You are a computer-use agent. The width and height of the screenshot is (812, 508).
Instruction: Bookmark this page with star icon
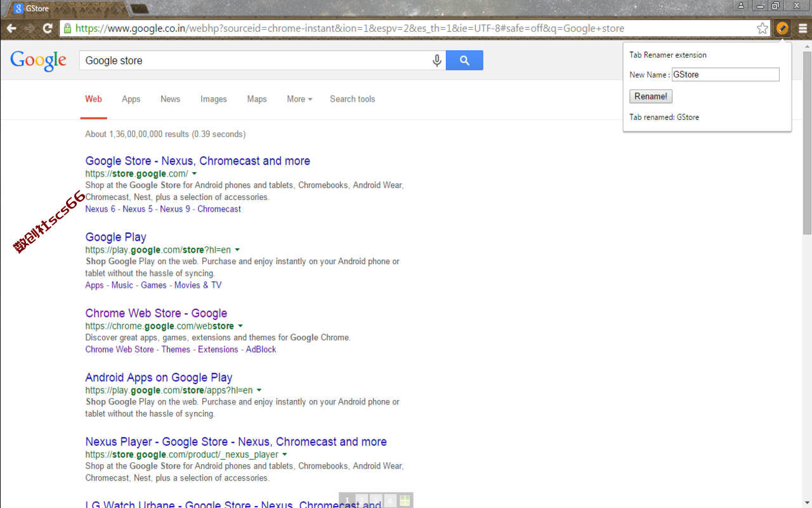[x=763, y=28]
